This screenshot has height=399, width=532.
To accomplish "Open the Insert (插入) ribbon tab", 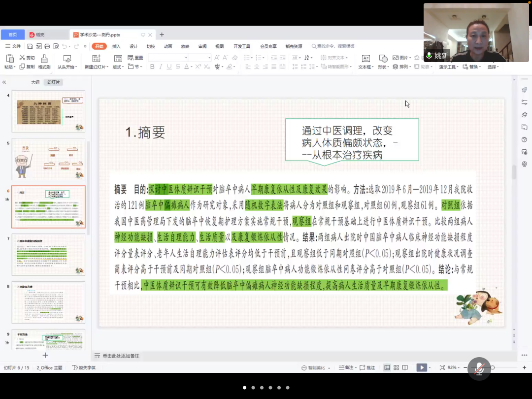I will click(x=116, y=46).
